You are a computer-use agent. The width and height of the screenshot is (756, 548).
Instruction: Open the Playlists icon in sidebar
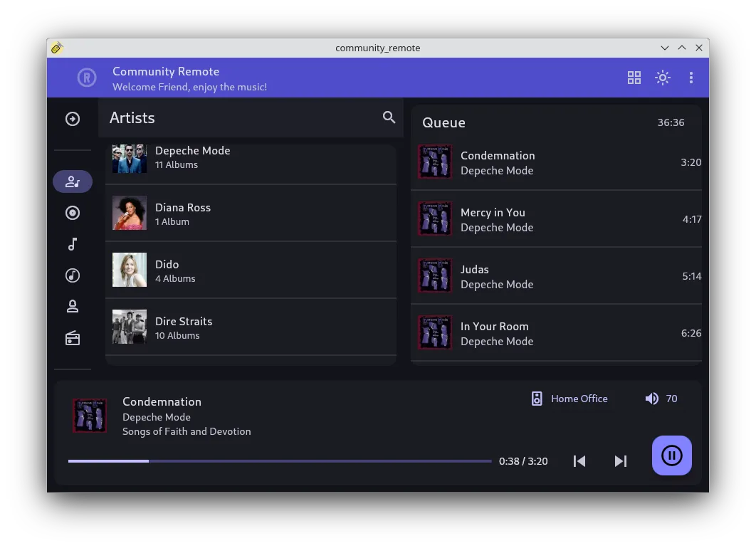(x=73, y=275)
